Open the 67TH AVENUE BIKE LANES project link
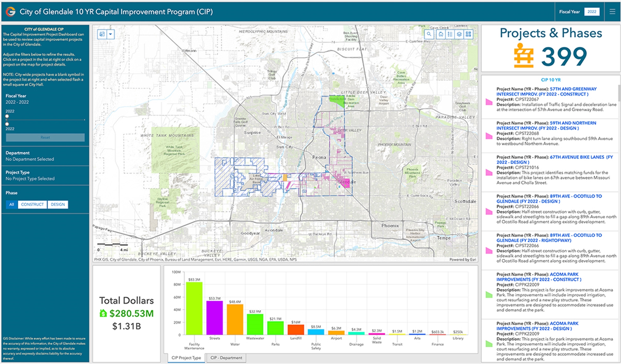Viewport: 621px width, 364px height. click(577, 157)
